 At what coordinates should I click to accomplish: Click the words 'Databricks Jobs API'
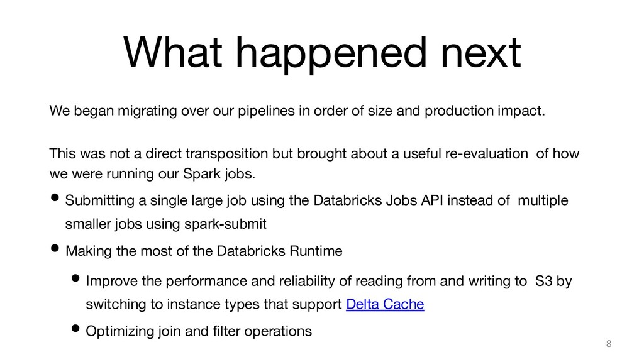point(378,200)
